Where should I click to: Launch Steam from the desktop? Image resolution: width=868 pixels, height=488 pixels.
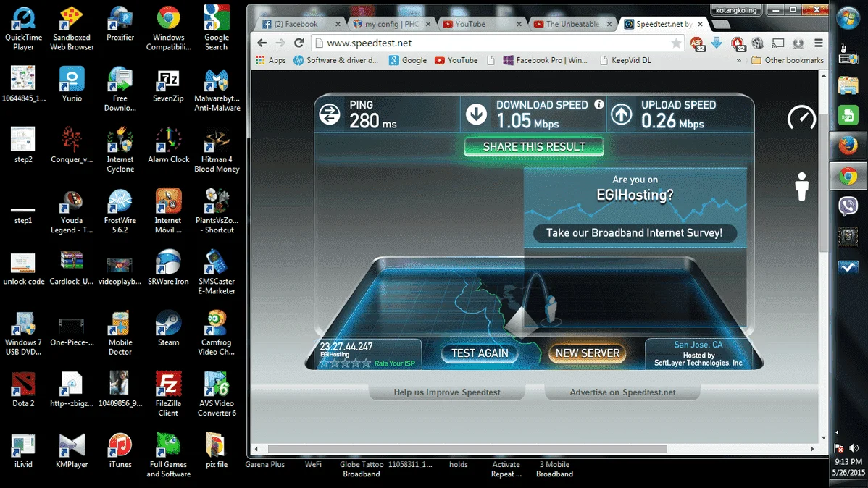[x=168, y=329]
